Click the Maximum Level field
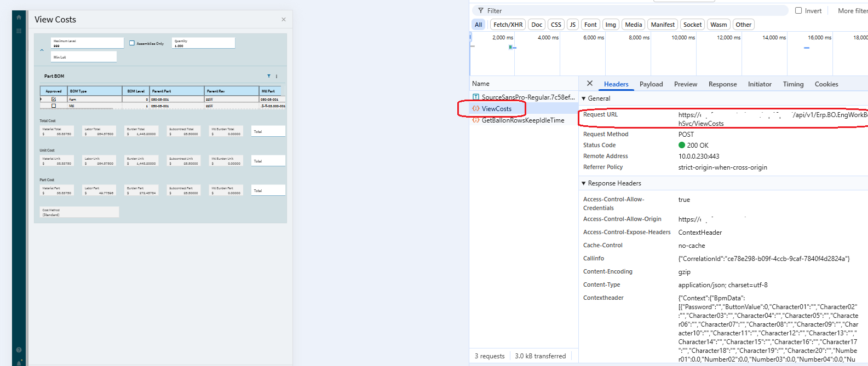Viewport: 868px width, 366px height. point(87,43)
